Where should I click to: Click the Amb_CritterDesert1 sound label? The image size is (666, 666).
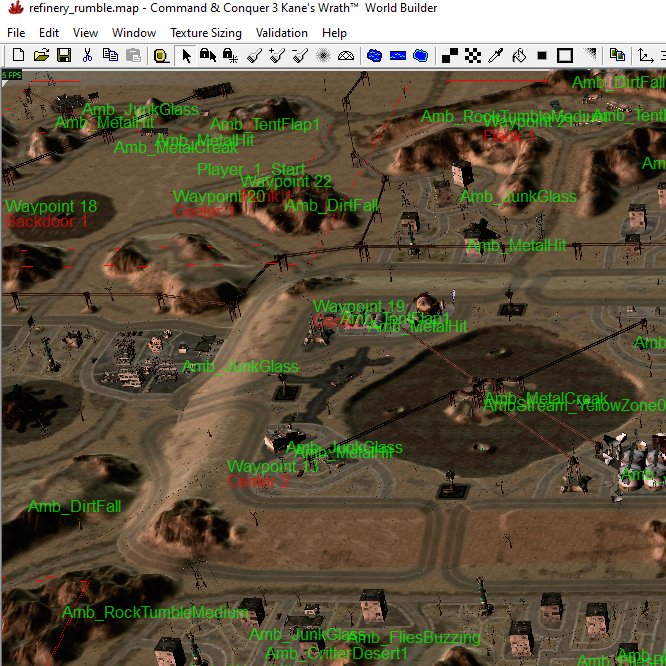pyautogui.click(x=336, y=653)
